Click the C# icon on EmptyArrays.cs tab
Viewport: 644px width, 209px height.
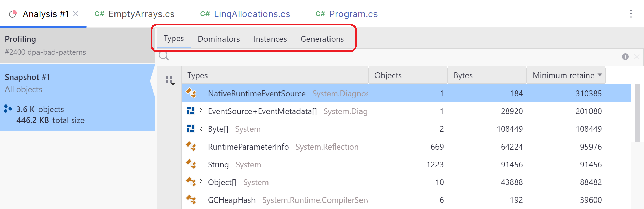99,14
